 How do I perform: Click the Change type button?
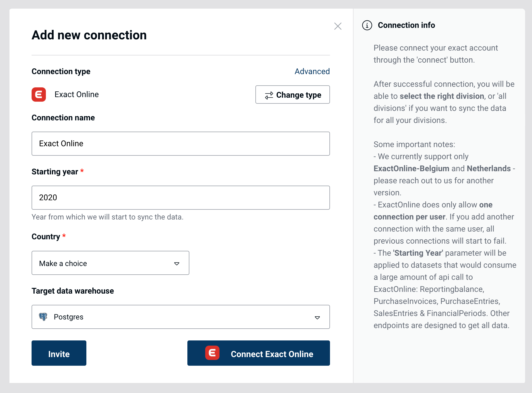click(293, 95)
